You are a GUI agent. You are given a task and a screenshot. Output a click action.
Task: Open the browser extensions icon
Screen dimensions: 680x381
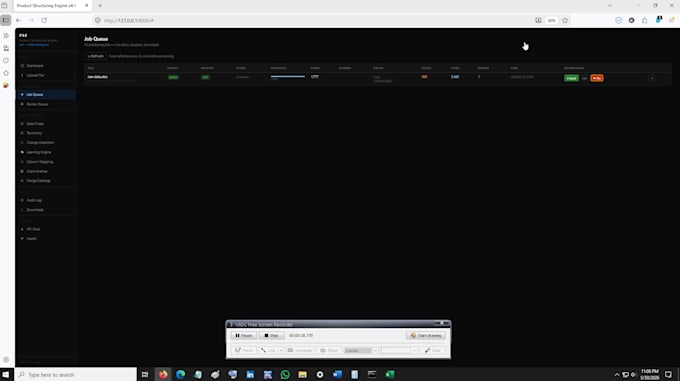click(645, 20)
